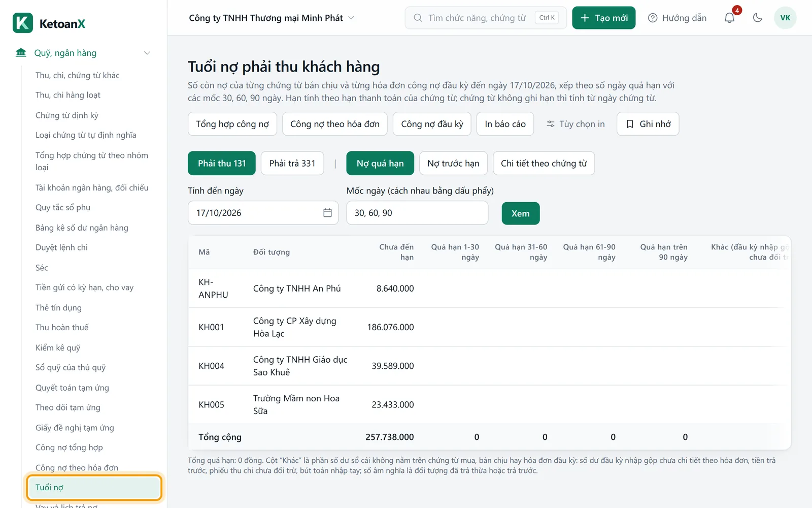Click Công ty CP Xây dựng Hòa Lạc

[x=295, y=327]
